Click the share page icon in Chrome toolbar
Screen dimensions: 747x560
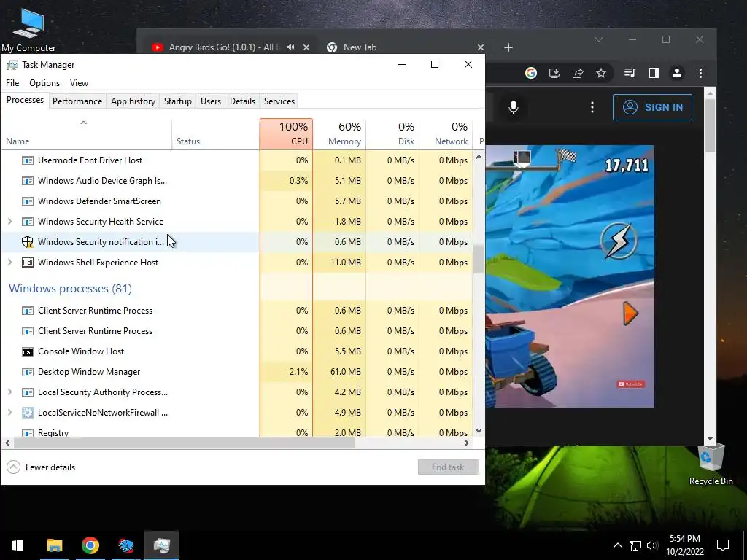pyautogui.click(x=578, y=73)
